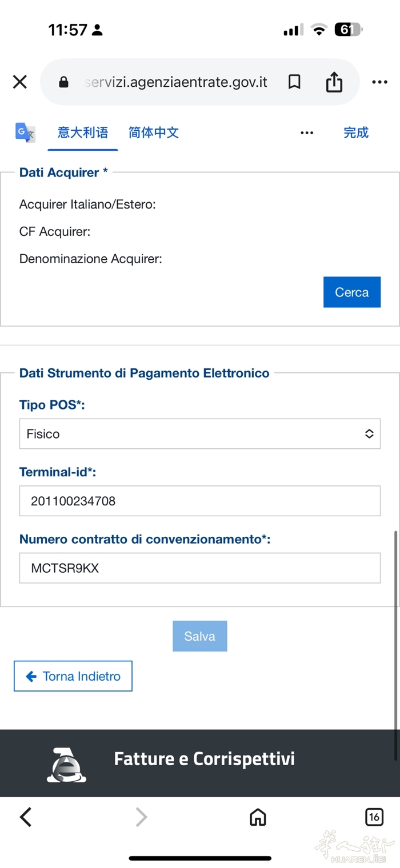Click the Torna Indietro button
The height and width of the screenshot is (868, 400).
pos(73,676)
